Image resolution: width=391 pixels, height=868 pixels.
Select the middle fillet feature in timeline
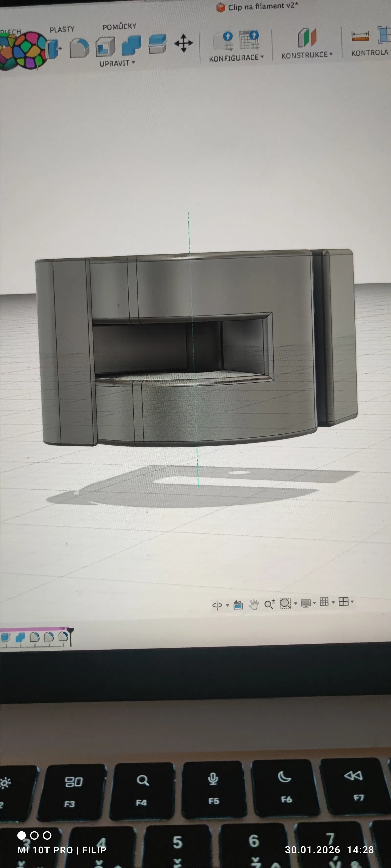pos(49,637)
